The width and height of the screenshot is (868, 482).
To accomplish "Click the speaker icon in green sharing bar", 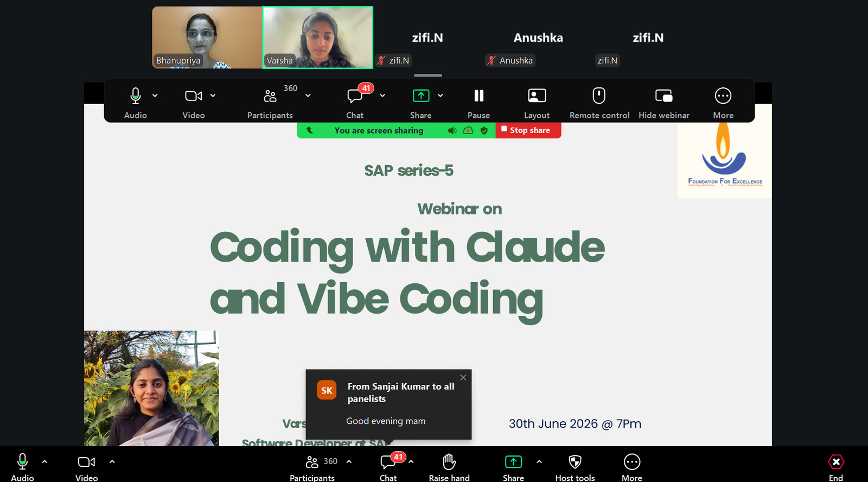I will (452, 130).
